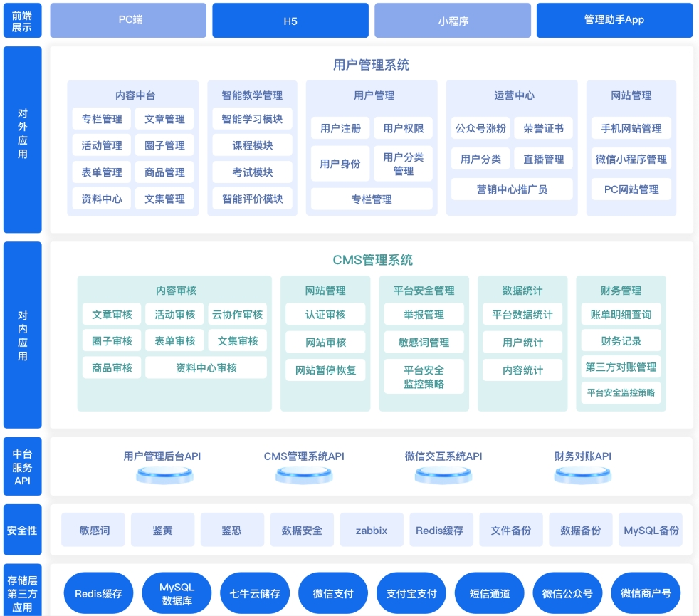The image size is (699, 616).
Task: Click the 用户注册 button
Action: point(340,128)
